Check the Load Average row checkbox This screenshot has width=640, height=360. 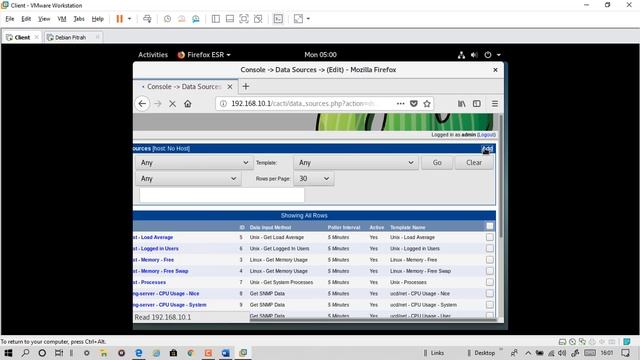point(490,237)
